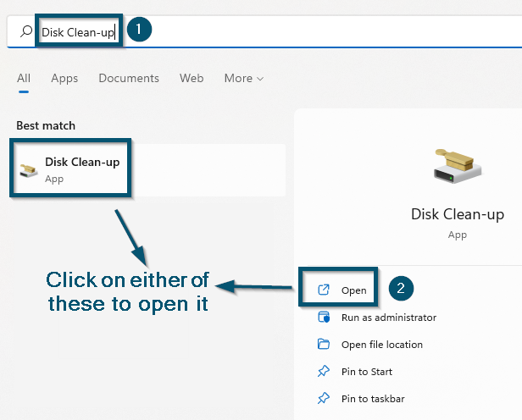The image size is (522, 420).
Task: Click Open to launch Disk Clean-up
Action: 354,290
